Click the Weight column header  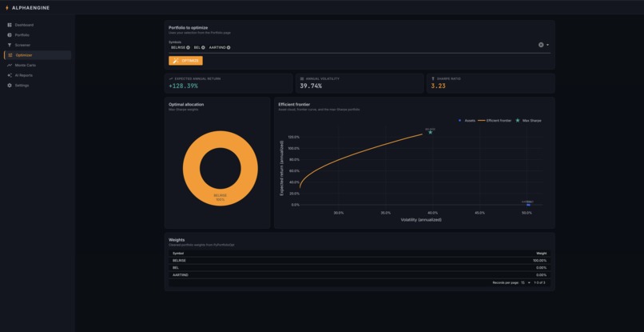541,253
